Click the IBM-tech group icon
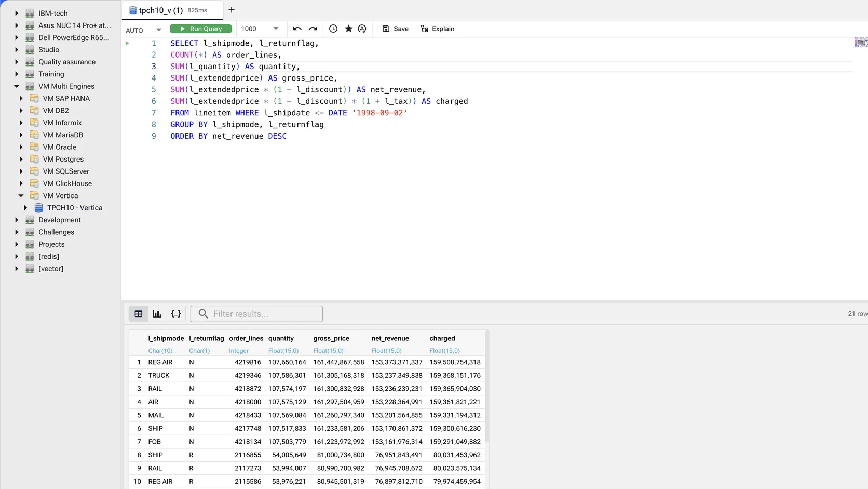Screen dimensions: 868x489 tap(30, 13)
